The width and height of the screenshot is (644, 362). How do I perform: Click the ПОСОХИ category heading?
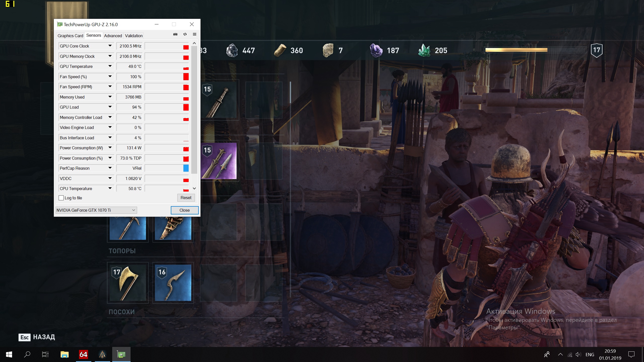(122, 312)
